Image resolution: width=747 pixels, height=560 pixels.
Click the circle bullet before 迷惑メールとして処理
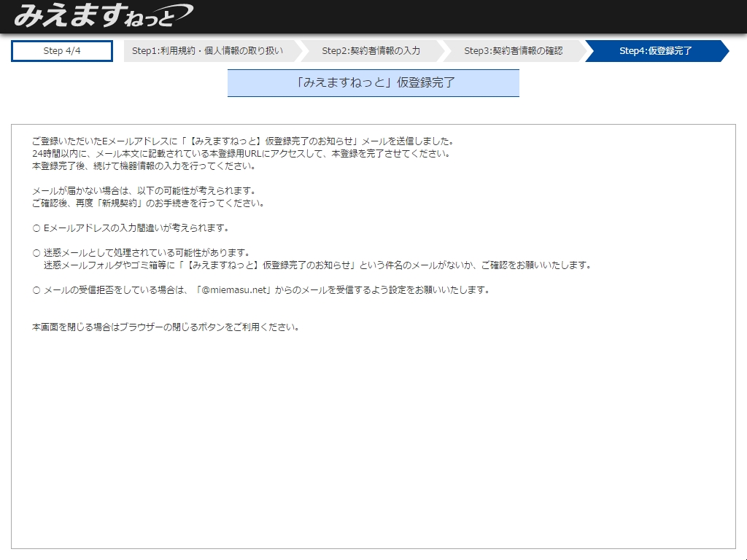[36, 253]
